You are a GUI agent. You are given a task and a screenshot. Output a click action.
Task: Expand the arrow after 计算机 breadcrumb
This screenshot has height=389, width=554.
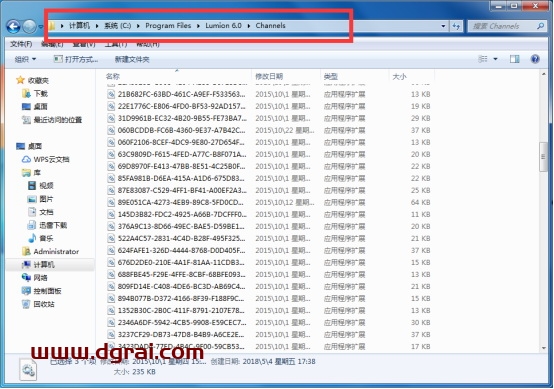click(97, 25)
